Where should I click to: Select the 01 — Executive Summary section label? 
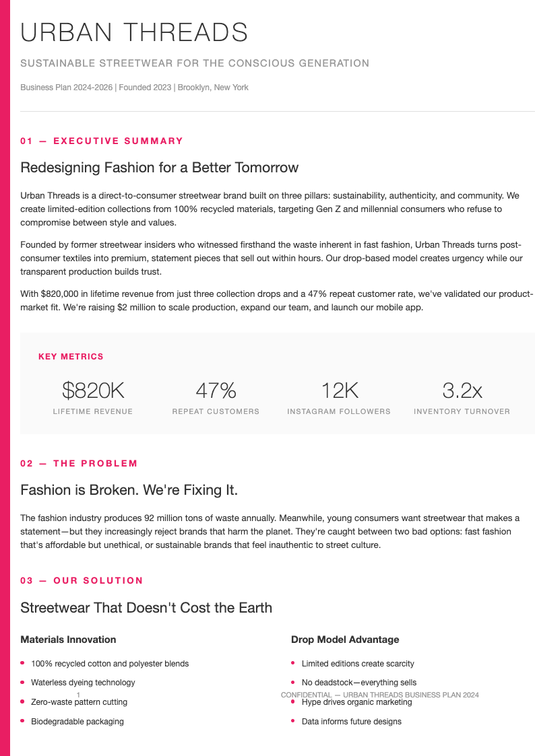(x=102, y=141)
